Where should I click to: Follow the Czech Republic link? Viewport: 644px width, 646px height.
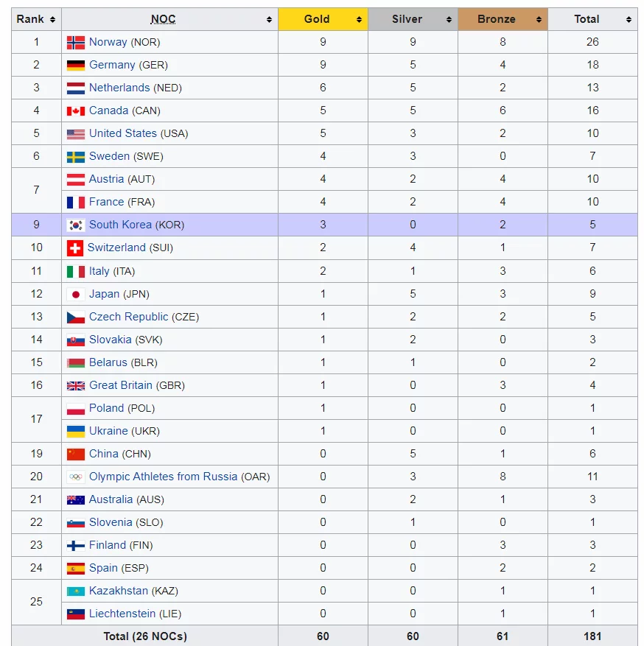(128, 317)
